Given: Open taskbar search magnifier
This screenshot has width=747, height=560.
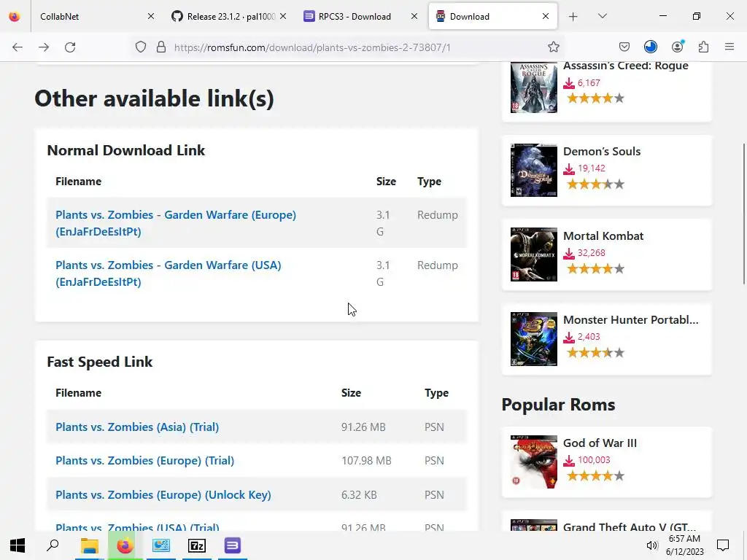Looking at the screenshot, I should click(53, 545).
